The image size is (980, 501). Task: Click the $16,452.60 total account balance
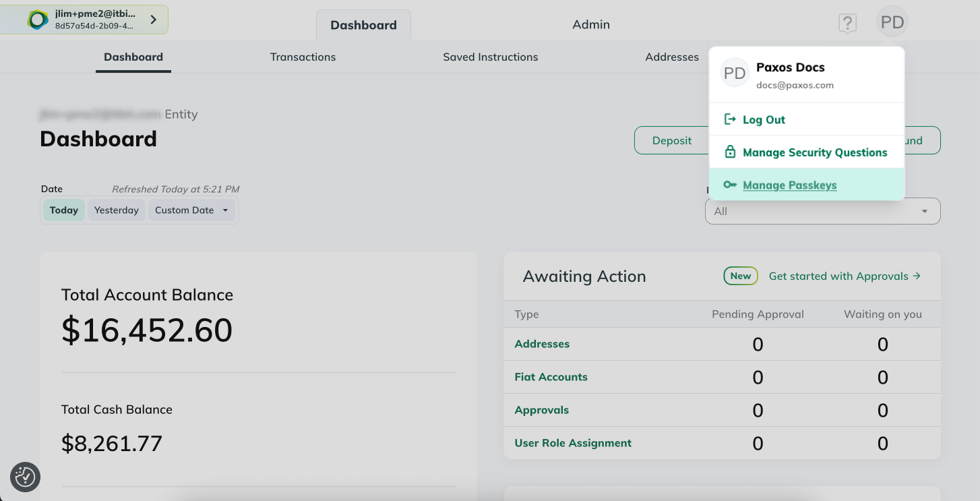[147, 330]
